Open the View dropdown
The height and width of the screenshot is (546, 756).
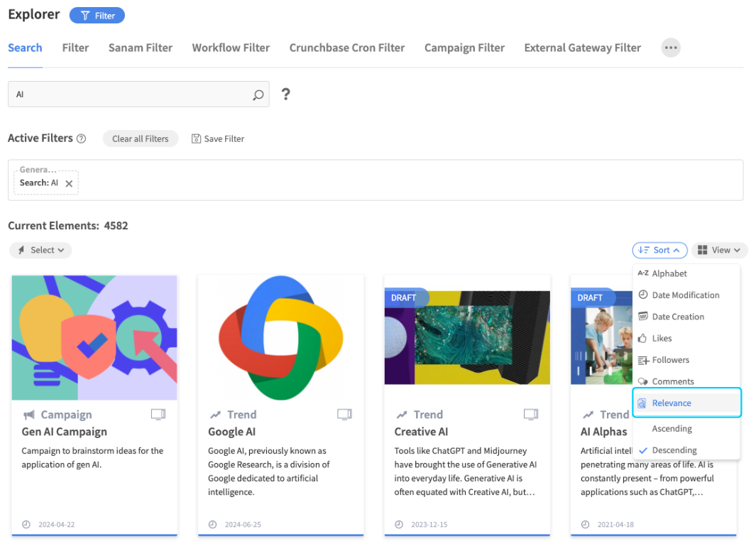[x=719, y=250]
